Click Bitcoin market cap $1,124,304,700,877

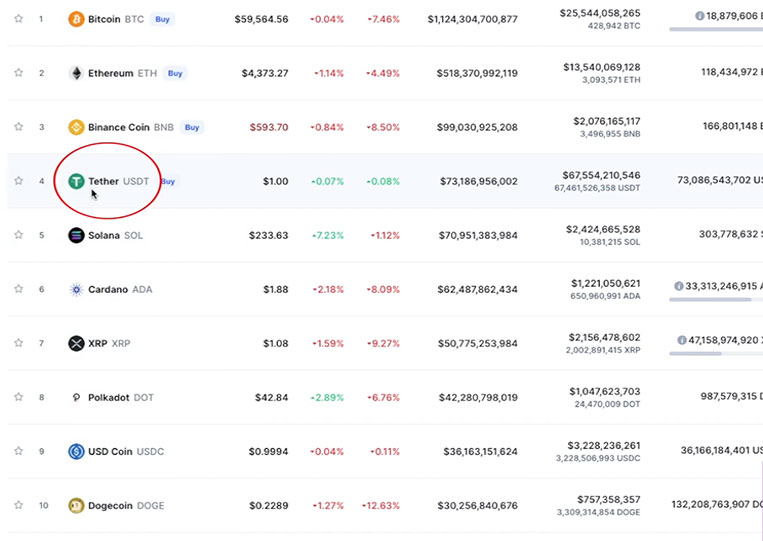[472, 19]
